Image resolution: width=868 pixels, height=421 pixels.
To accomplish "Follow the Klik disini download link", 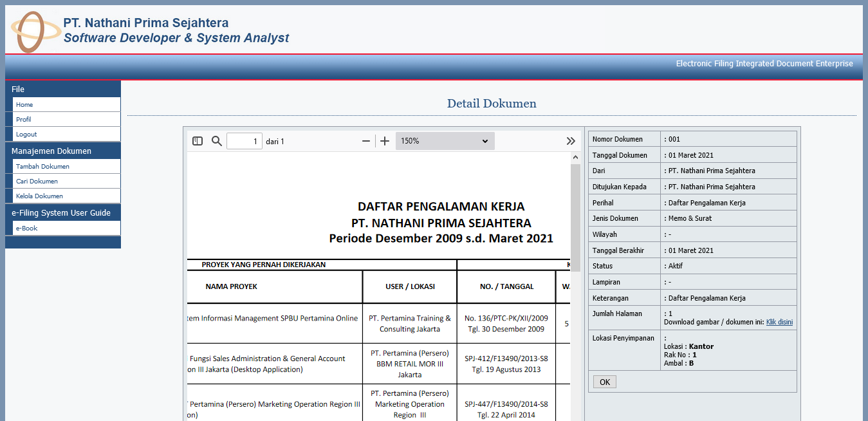I will [779, 322].
